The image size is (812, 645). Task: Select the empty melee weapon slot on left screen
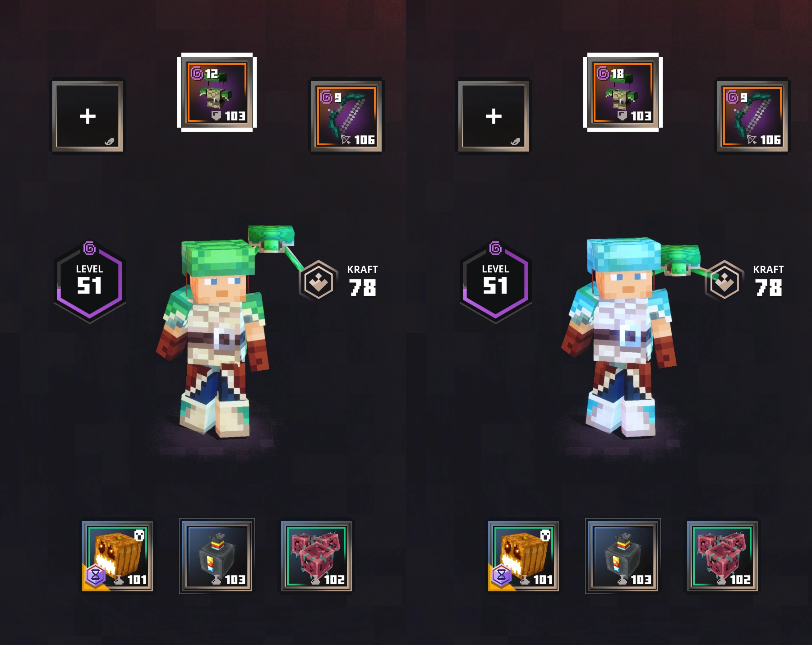click(x=88, y=116)
